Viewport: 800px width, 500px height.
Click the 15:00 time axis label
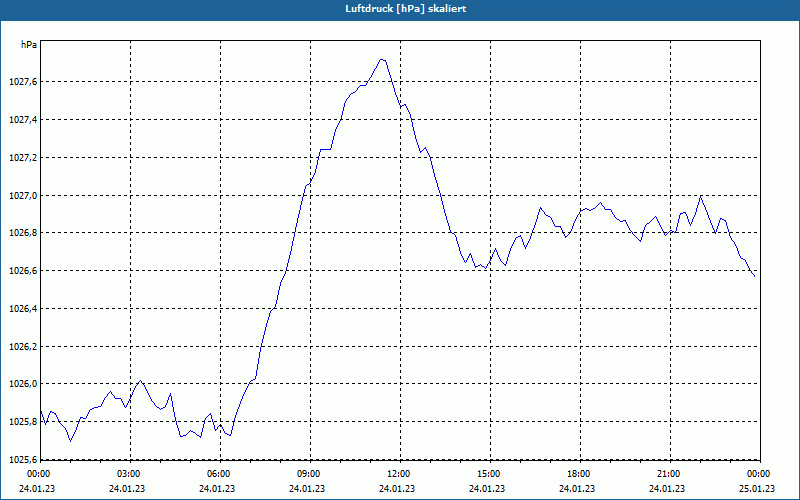[490, 474]
